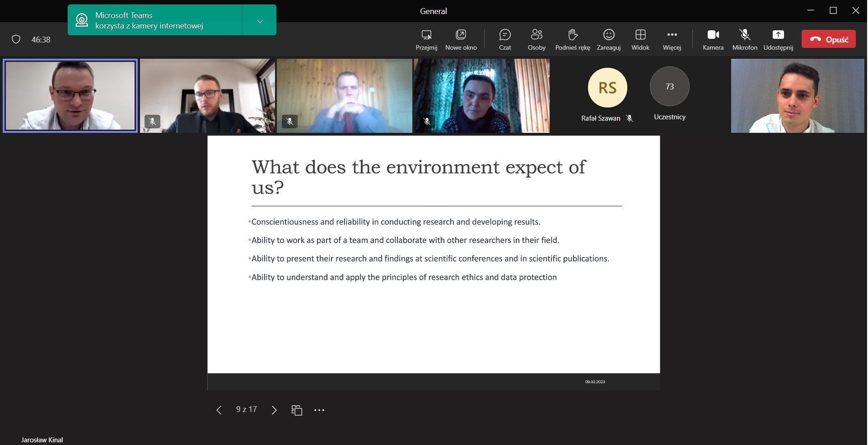Open the 73 Uczestnicy participants bubble
The height and width of the screenshot is (445, 868).
669,87
